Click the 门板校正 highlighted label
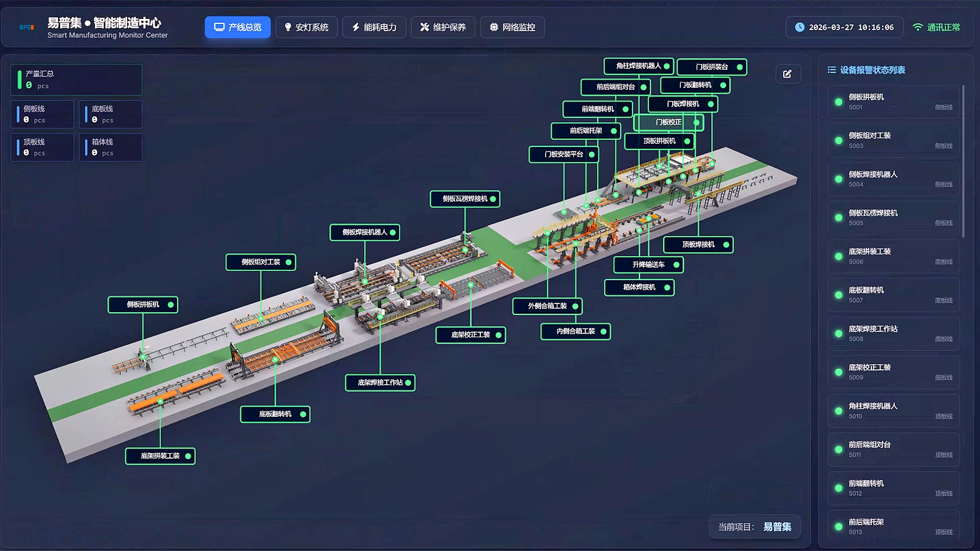 pyautogui.click(x=669, y=122)
